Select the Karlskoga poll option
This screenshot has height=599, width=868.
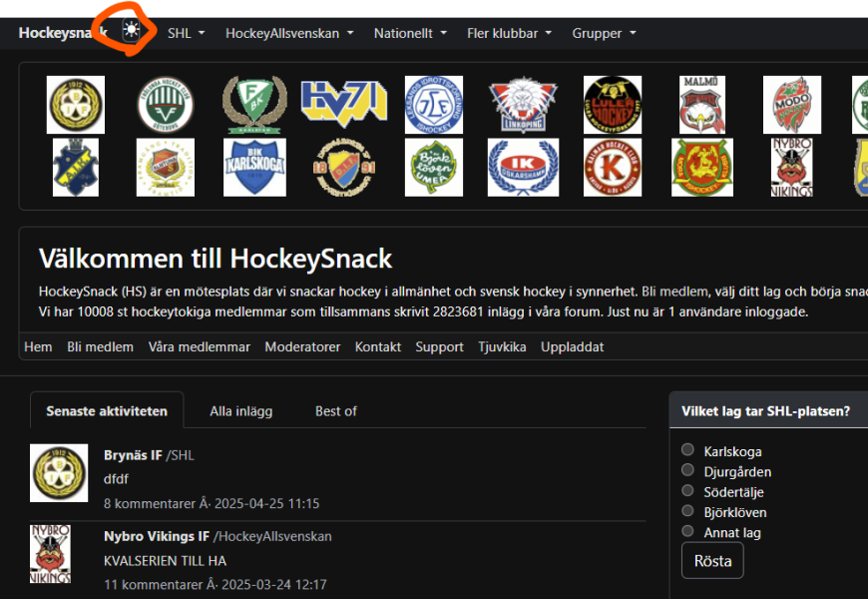687,450
